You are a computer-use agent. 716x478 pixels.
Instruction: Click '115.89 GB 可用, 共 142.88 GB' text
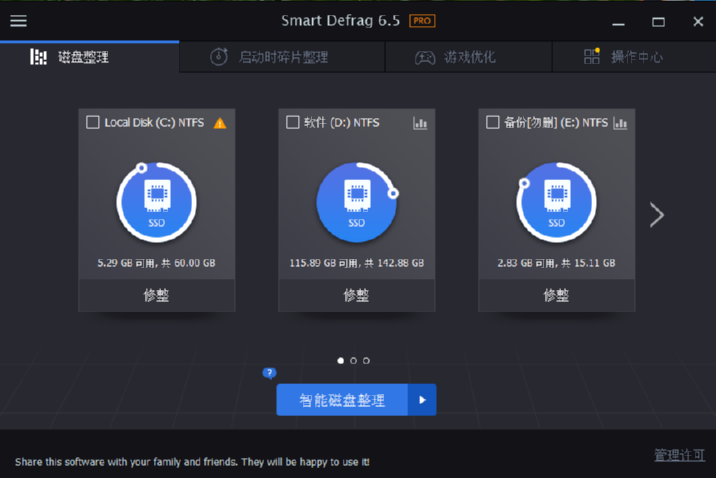click(357, 263)
